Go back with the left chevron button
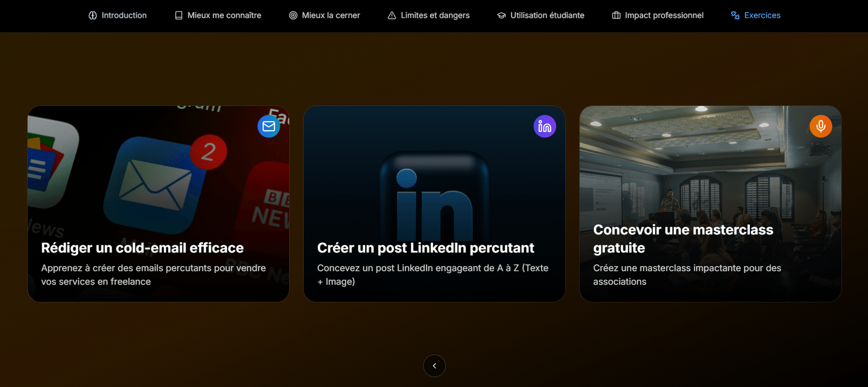Image resolution: width=868 pixels, height=387 pixels. pyautogui.click(x=434, y=366)
